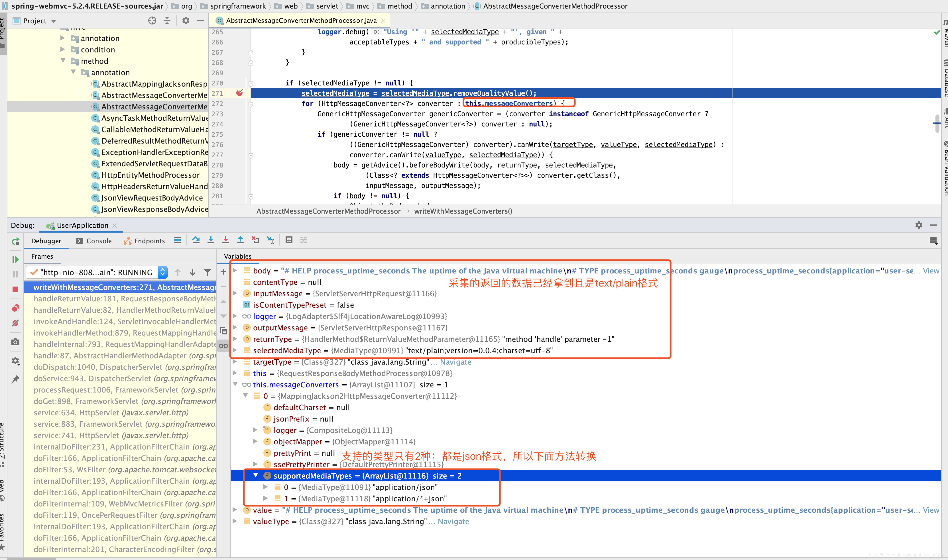
Task: Click the Evaluate Expression calculator icon
Action: (289, 240)
